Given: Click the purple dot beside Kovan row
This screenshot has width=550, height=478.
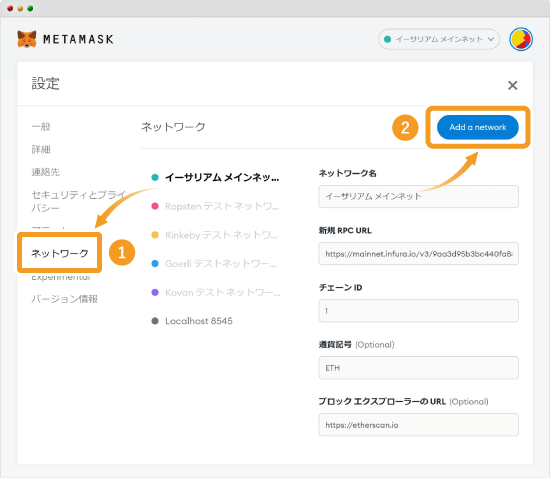Looking at the screenshot, I should tap(155, 292).
